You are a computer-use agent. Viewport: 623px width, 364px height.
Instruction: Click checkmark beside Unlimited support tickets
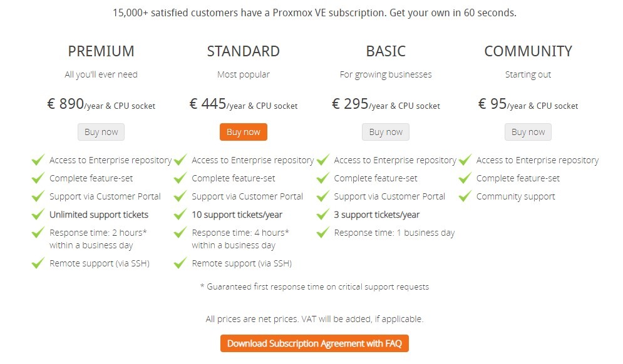(38, 215)
